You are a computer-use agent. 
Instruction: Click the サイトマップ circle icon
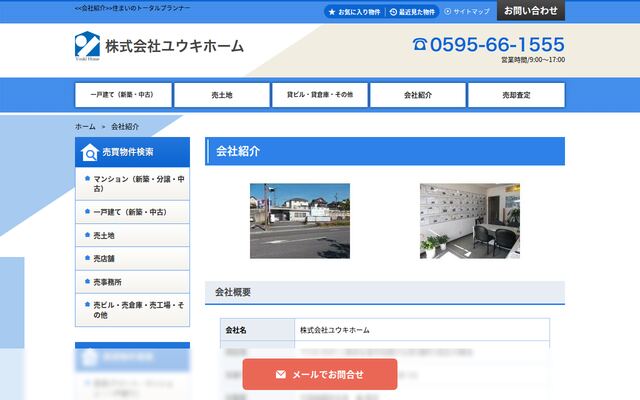click(447, 11)
